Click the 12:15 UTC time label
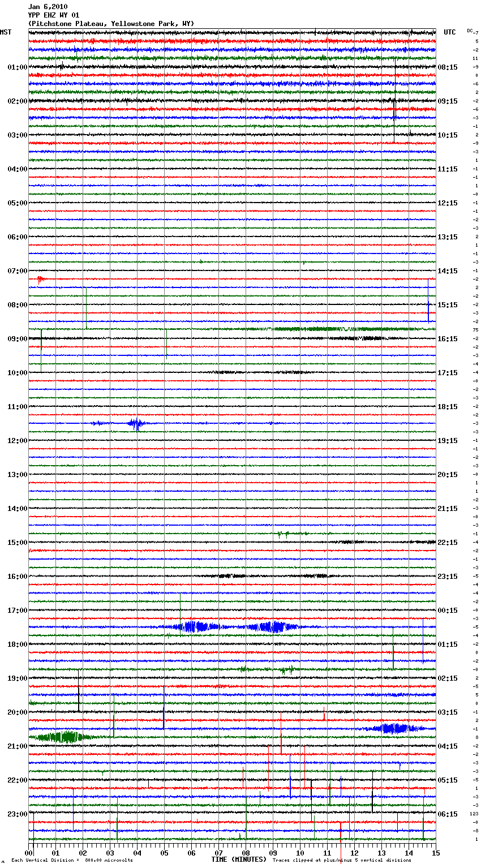This screenshot has height=868, width=481. (448, 203)
